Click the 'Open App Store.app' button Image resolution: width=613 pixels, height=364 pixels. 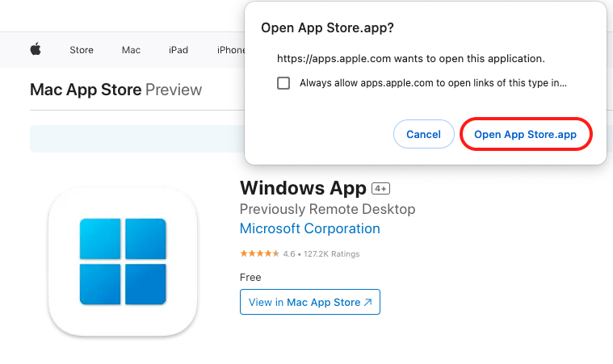tap(526, 135)
